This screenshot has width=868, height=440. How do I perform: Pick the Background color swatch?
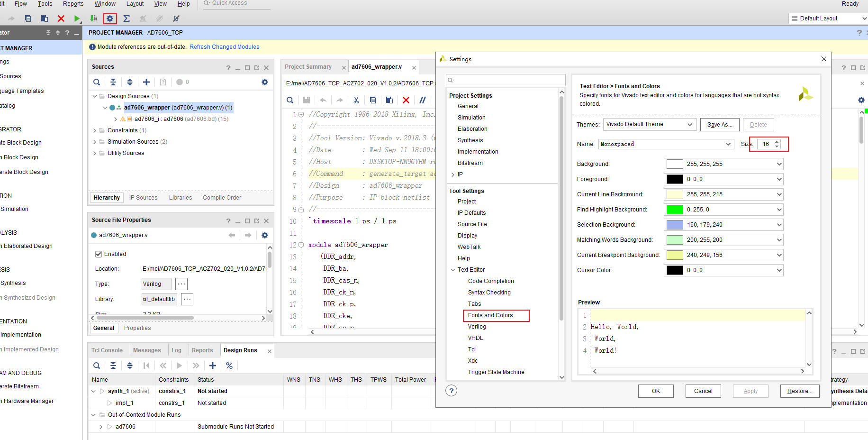coord(675,164)
